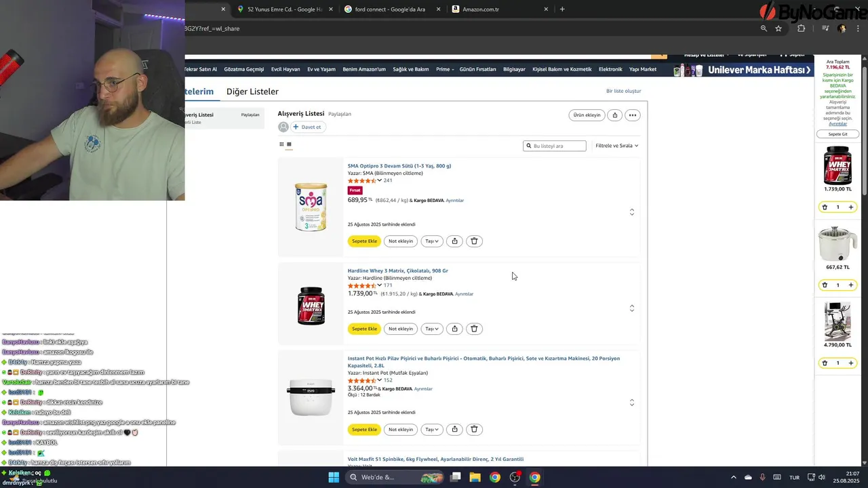Switch to Diğer Listeler tab
The image size is (868, 488).
pos(252,91)
